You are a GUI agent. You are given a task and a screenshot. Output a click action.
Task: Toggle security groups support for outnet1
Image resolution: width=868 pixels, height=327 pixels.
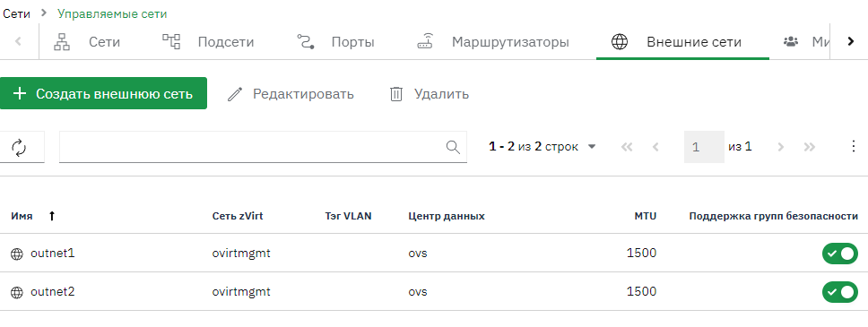[x=840, y=254]
